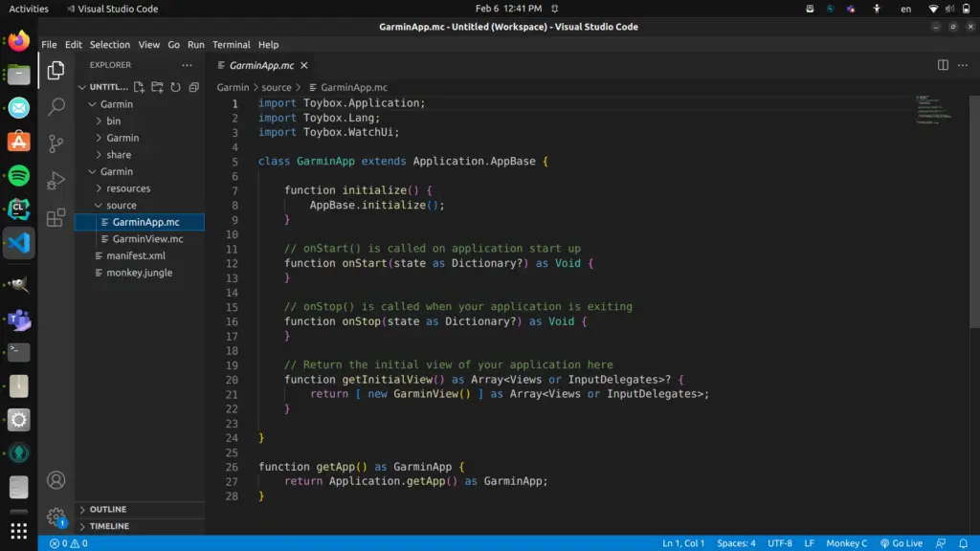Viewport: 980px width, 551px height.
Task: Expand the share folder
Action: point(99,154)
